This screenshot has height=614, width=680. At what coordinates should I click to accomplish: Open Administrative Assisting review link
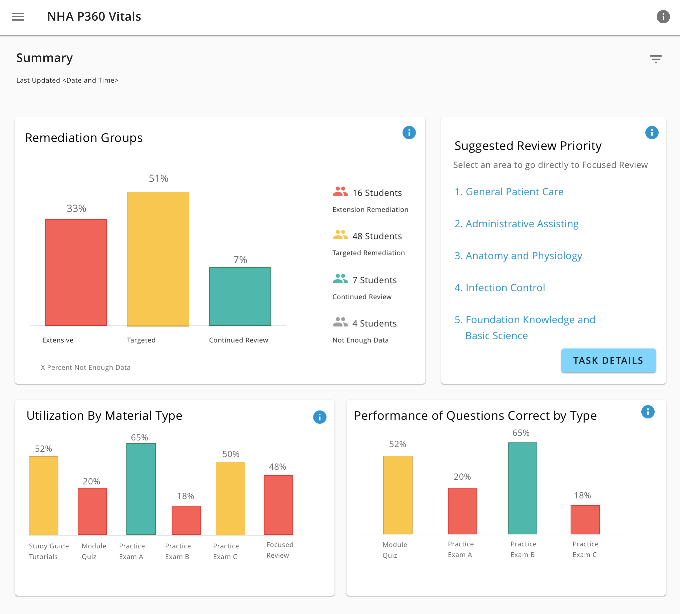click(517, 224)
